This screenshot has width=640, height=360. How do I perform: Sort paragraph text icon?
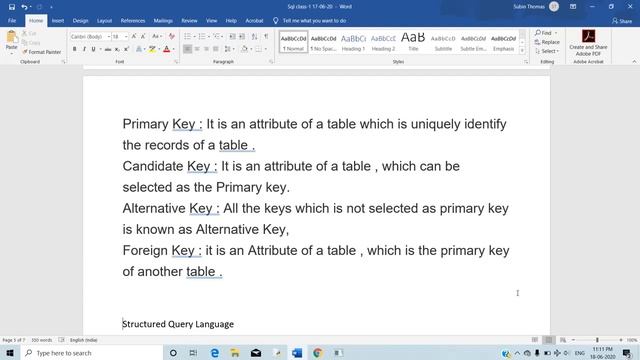click(254, 36)
